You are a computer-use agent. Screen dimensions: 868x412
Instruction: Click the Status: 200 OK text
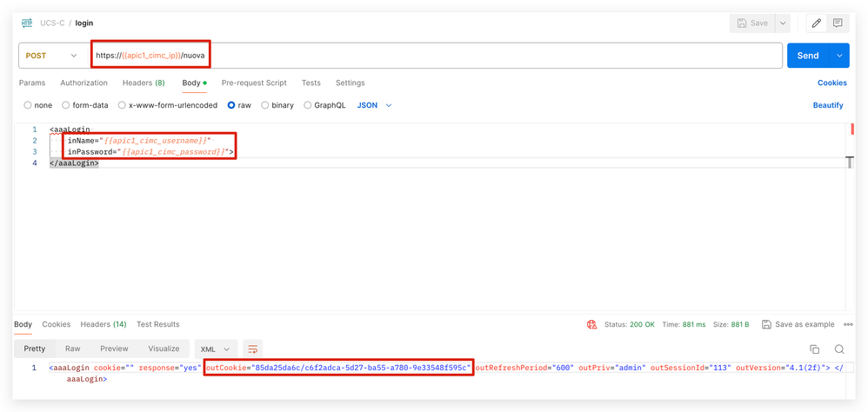pyautogui.click(x=630, y=324)
